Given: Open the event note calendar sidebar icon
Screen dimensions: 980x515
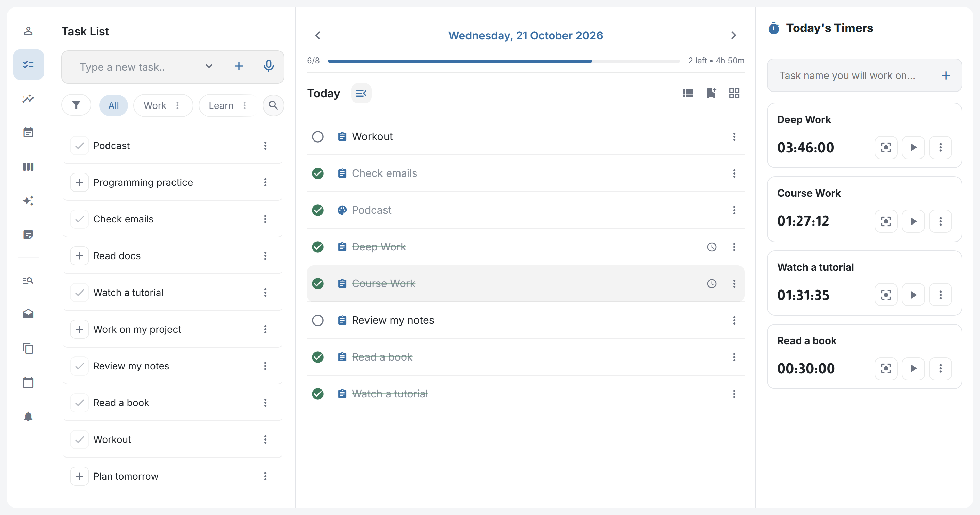Looking at the screenshot, I should click(x=28, y=132).
